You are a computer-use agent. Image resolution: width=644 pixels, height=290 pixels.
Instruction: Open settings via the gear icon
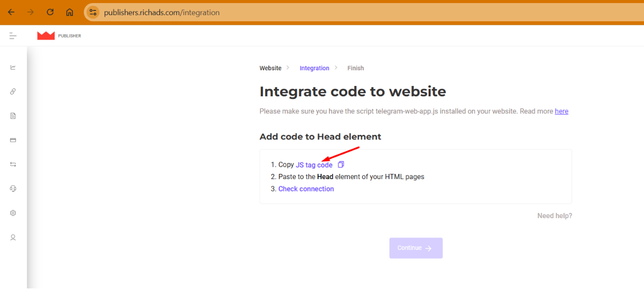pyautogui.click(x=13, y=213)
